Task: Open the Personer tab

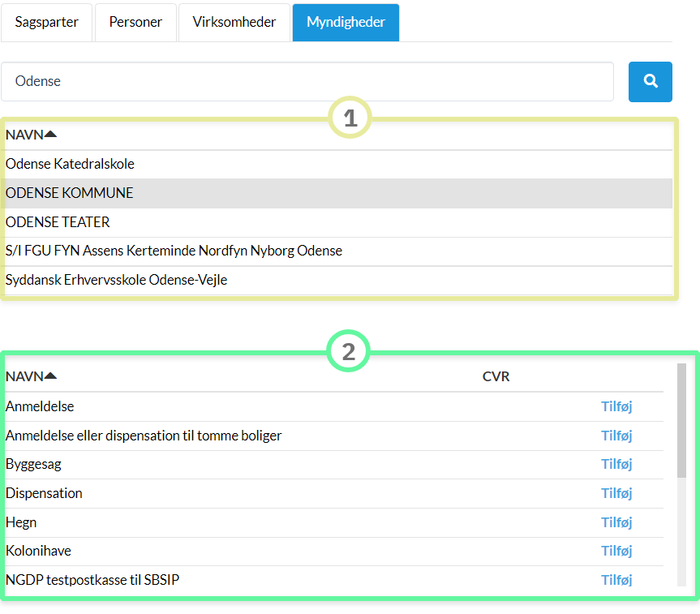Action: click(x=135, y=22)
